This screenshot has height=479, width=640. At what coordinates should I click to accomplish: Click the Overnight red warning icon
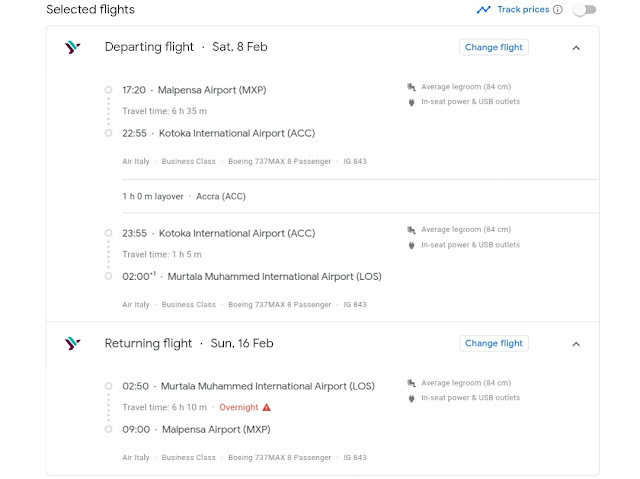(x=266, y=408)
